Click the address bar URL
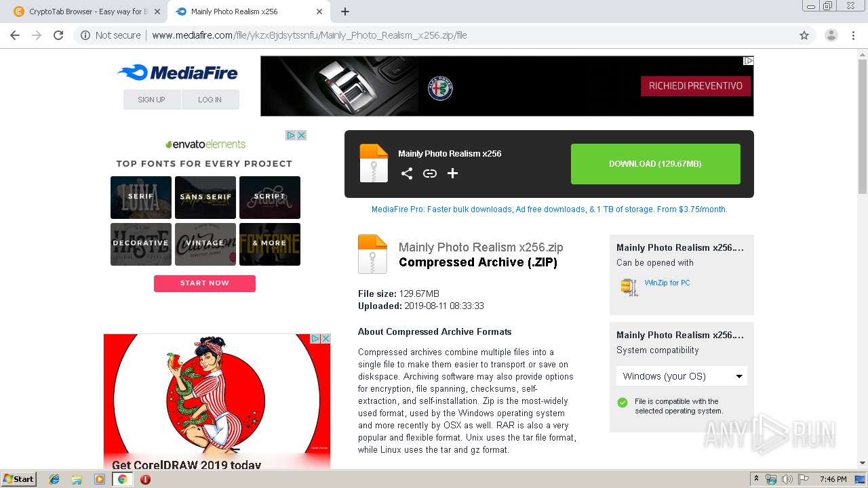This screenshot has height=488, width=868. click(309, 35)
